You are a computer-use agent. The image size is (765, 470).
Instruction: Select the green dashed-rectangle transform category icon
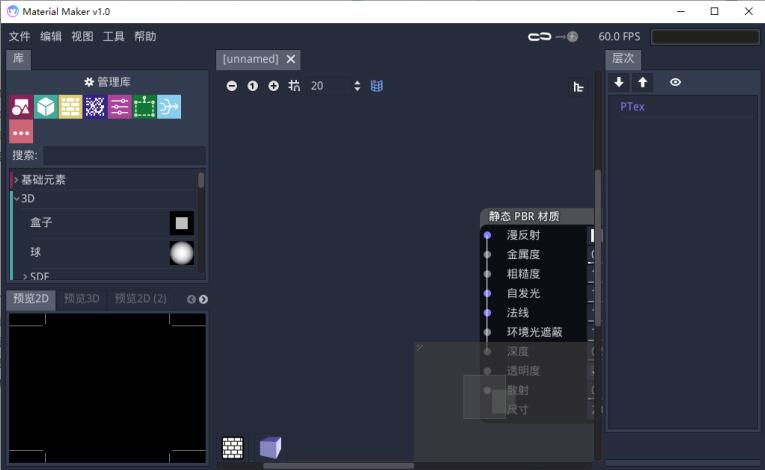(144, 107)
